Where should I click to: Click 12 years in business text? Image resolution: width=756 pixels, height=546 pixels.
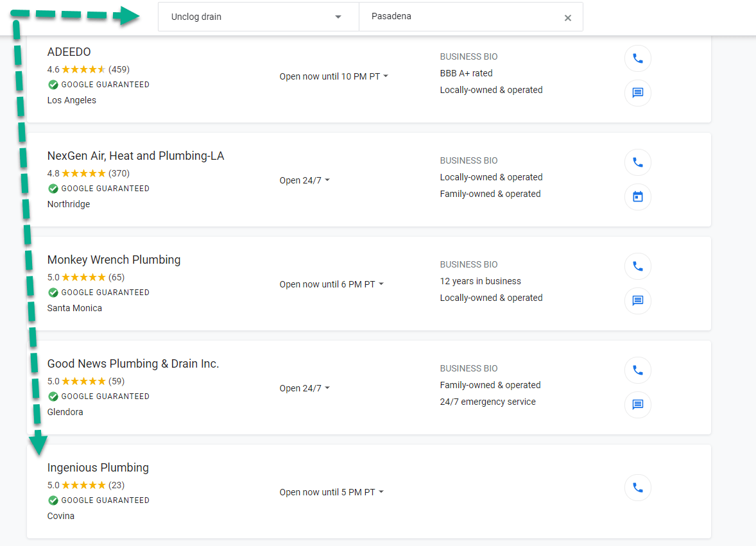tap(480, 282)
